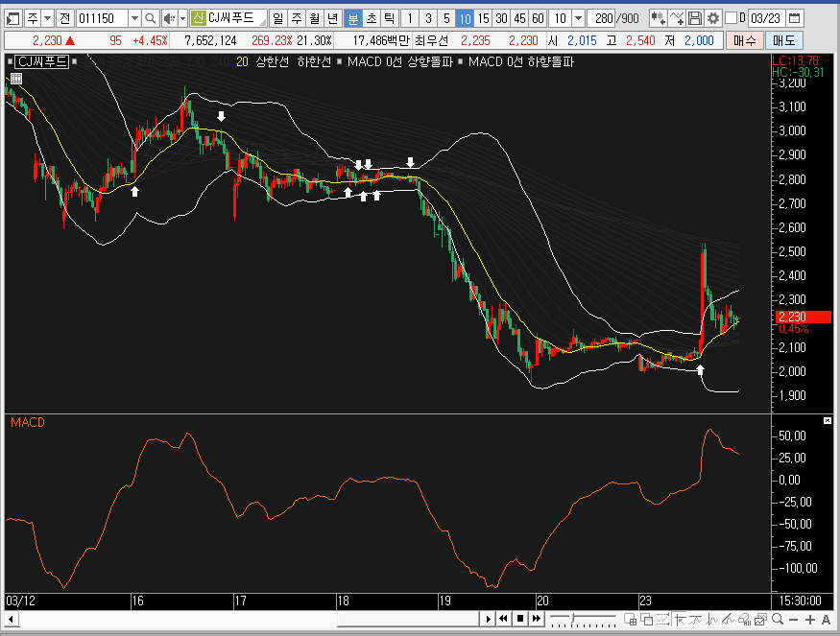The height and width of the screenshot is (636, 840).
Task: Click the MACD 0선 상향돌파 legend label
Action: pyautogui.click(x=400, y=61)
